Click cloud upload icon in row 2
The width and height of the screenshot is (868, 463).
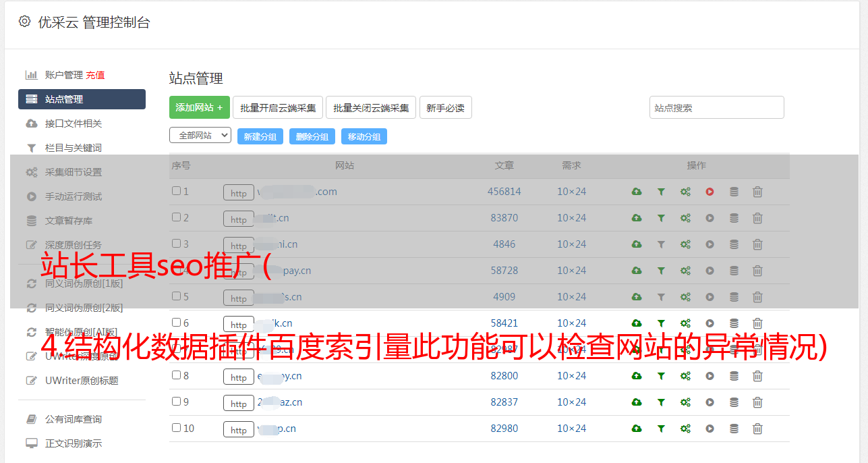tap(637, 218)
